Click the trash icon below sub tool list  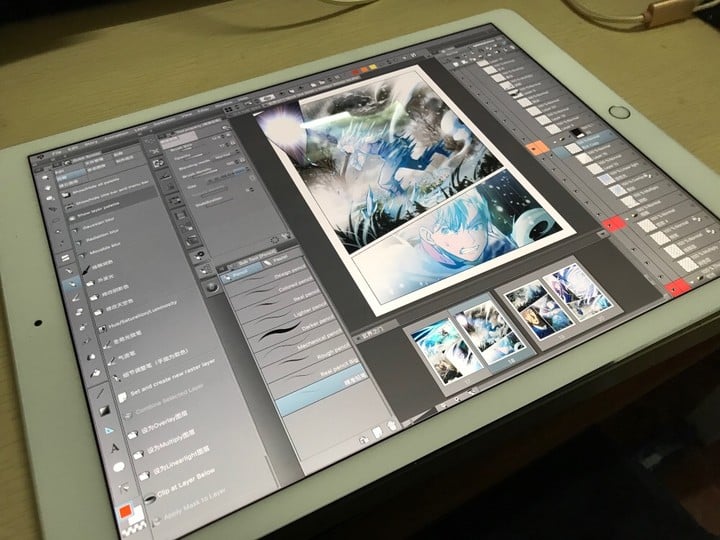(x=391, y=425)
